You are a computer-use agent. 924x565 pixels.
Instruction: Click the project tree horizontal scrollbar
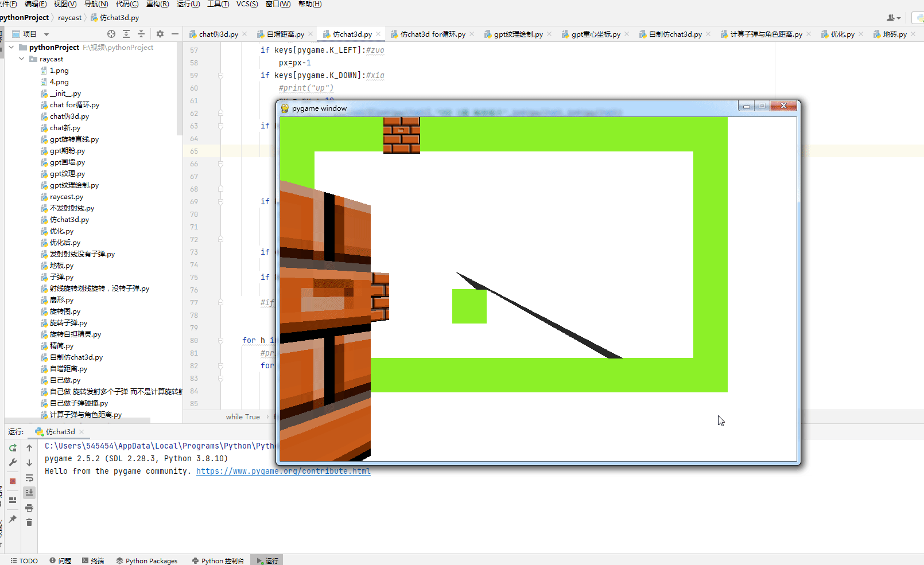point(77,421)
